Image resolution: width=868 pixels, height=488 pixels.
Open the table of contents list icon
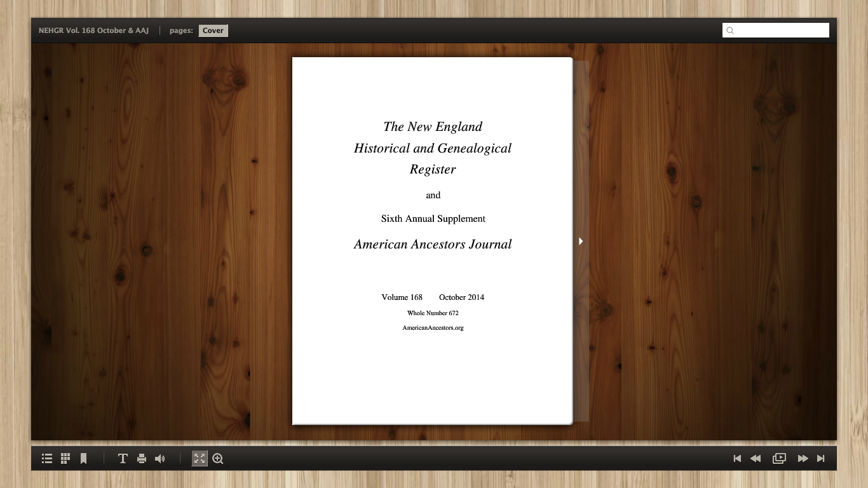point(47,459)
